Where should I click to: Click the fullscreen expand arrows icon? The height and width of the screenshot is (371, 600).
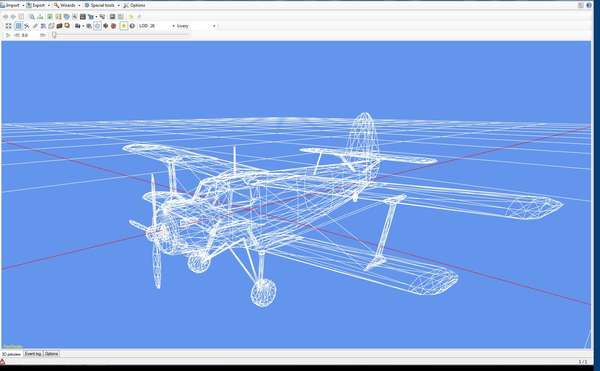[x=8, y=26]
